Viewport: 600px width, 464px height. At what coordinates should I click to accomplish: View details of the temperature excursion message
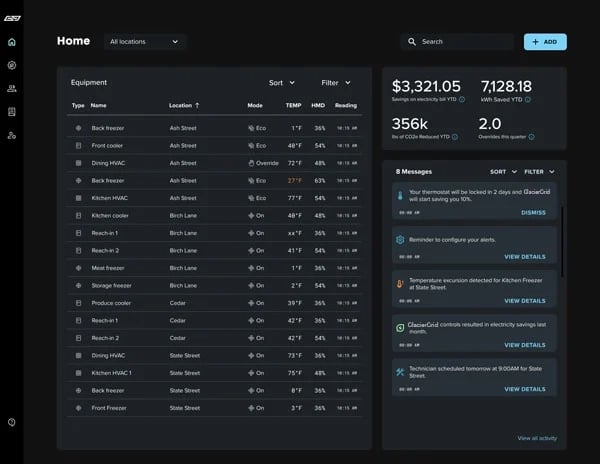(525, 301)
